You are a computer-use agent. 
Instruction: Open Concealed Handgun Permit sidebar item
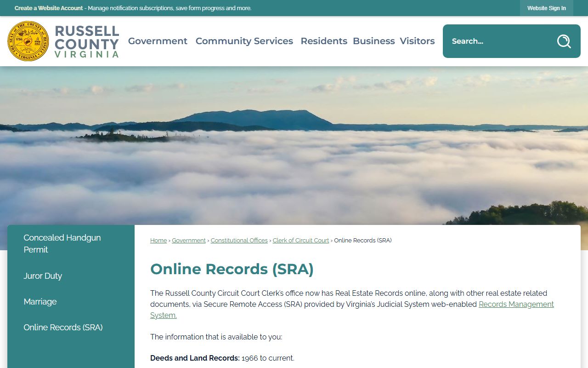tap(71, 243)
